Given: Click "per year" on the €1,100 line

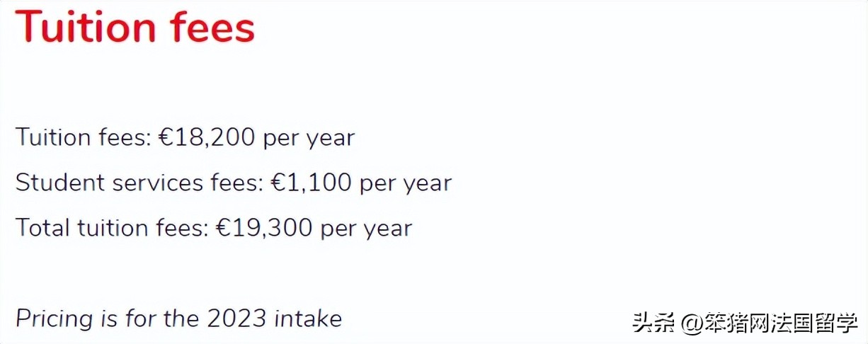Looking at the screenshot, I should [x=406, y=183].
